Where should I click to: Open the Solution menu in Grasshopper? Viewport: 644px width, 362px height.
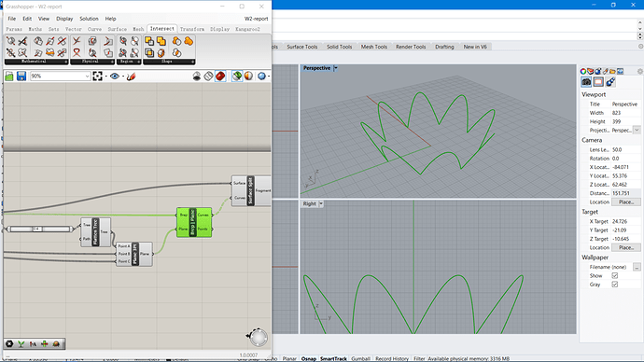[89, 19]
